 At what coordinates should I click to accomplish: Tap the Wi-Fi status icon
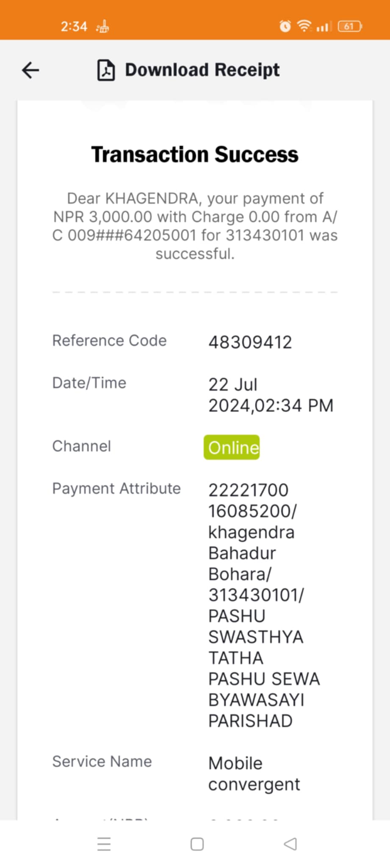coord(304,26)
